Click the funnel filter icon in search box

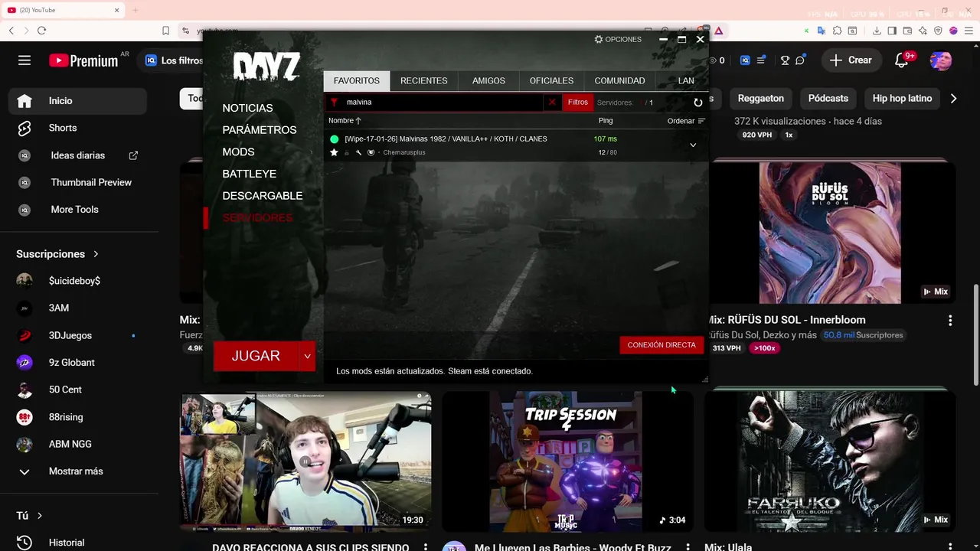point(334,103)
